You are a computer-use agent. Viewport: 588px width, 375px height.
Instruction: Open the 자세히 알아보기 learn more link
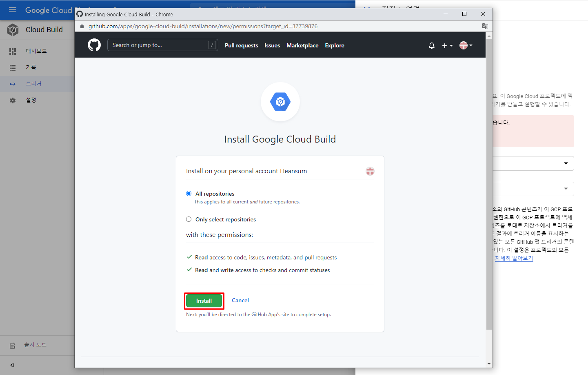[x=514, y=258]
